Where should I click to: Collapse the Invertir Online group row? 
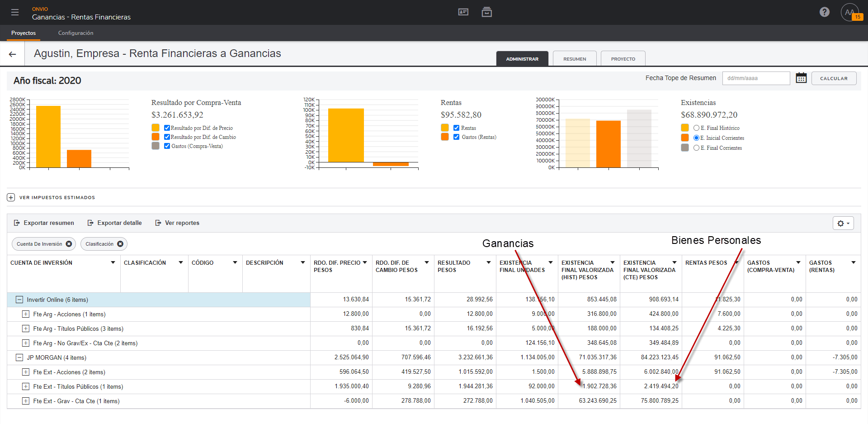[x=19, y=300]
